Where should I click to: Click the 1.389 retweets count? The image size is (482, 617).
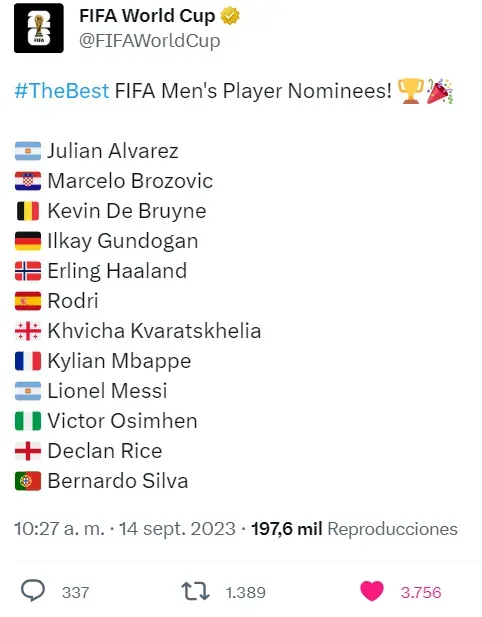pos(246,592)
